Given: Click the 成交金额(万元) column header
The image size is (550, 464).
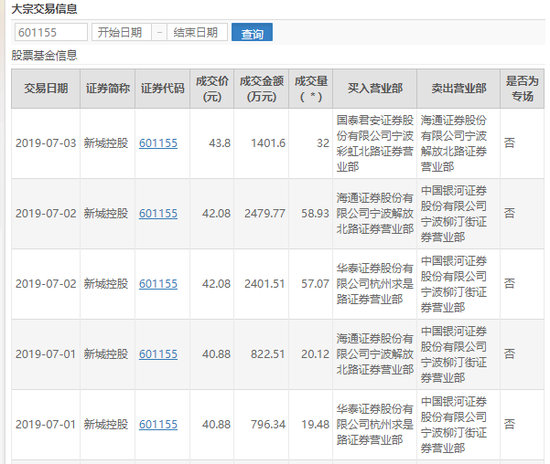Looking at the screenshot, I should coord(261,88).
